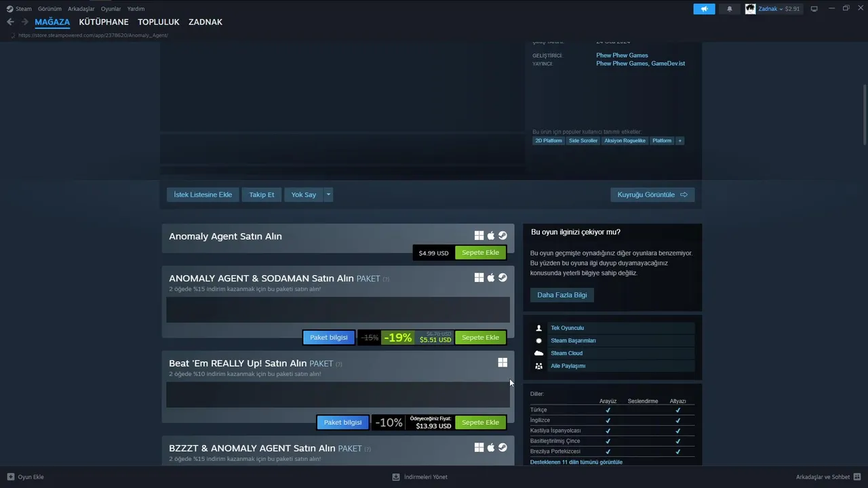The height and width of the screenshot is (488, 868).
Task: Open Paket bilgisi for SODAMAN bundle
Action: [x=329, y=338]
